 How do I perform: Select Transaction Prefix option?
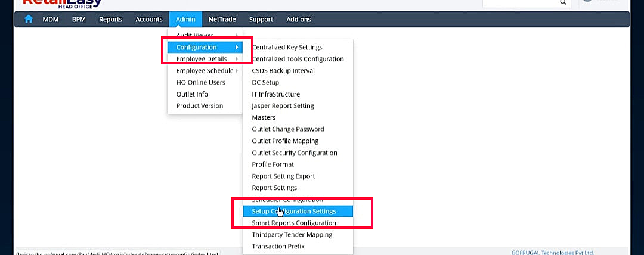pos(278,246)
